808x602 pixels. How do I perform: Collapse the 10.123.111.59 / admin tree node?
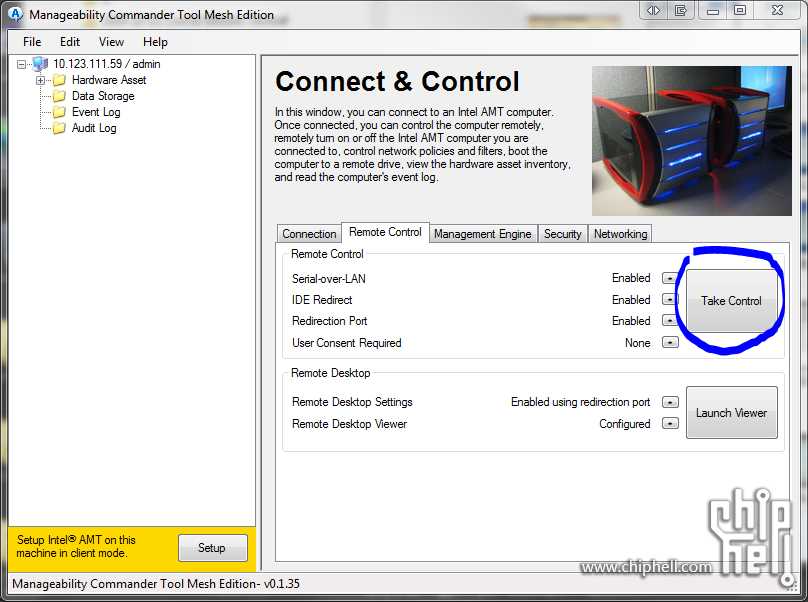[x=21, y=64]
